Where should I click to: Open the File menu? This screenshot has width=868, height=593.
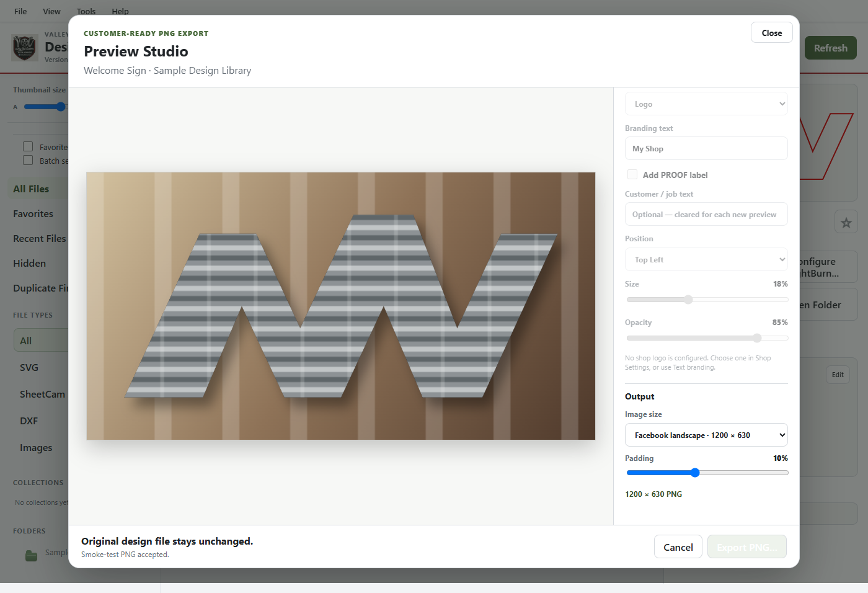coord(20,11)
